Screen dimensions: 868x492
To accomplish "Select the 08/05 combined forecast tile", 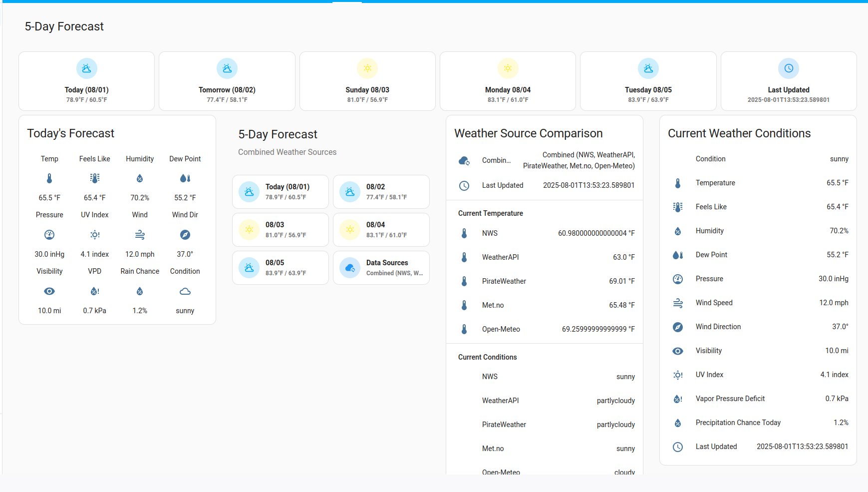I will click(281, 268).
